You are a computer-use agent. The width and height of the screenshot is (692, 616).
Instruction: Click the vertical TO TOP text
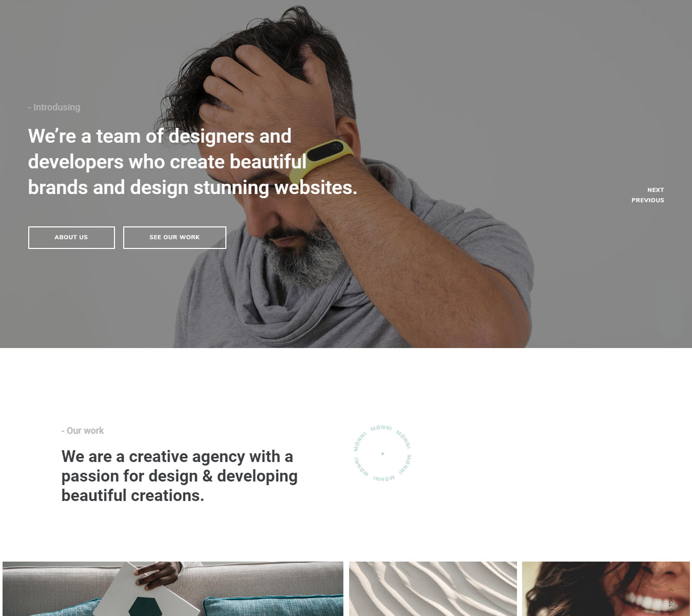(671, 606)
